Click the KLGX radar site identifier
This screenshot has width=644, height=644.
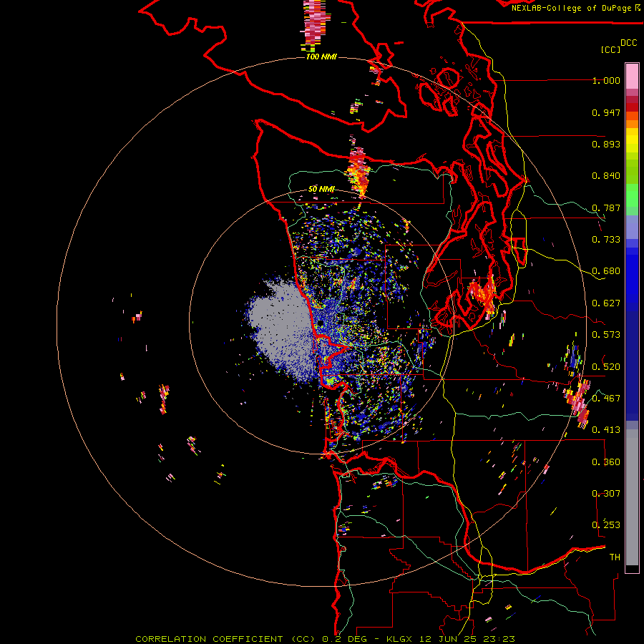click(x=399, y=639)
